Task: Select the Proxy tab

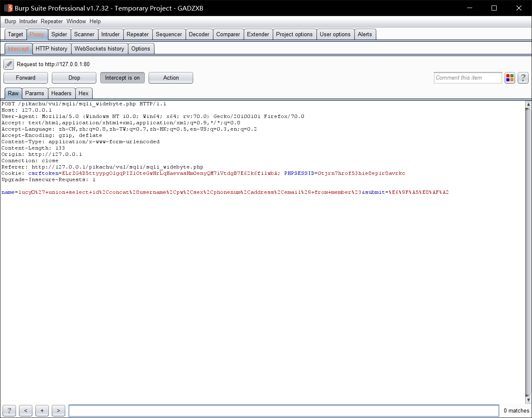Action: pos(37,35)
